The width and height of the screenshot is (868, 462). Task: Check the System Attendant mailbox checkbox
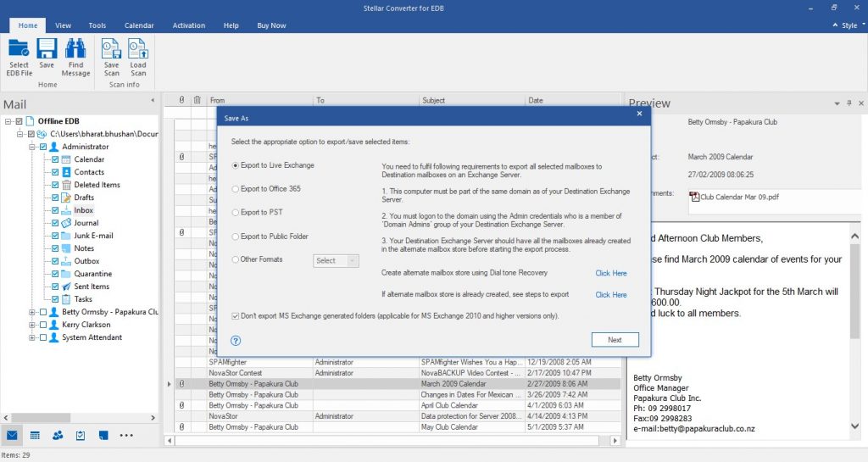click(43, 337)
